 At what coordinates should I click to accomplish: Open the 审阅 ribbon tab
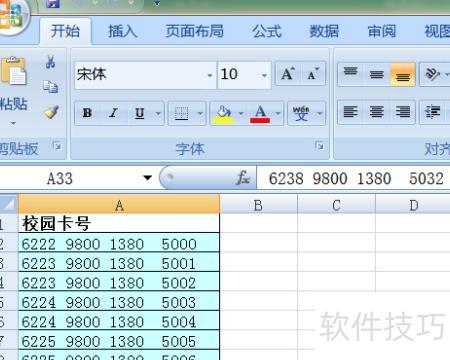(382, 32)
